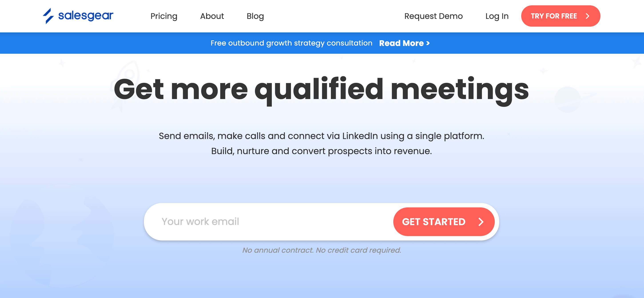Open the Blog menu item

pos(255,16)
